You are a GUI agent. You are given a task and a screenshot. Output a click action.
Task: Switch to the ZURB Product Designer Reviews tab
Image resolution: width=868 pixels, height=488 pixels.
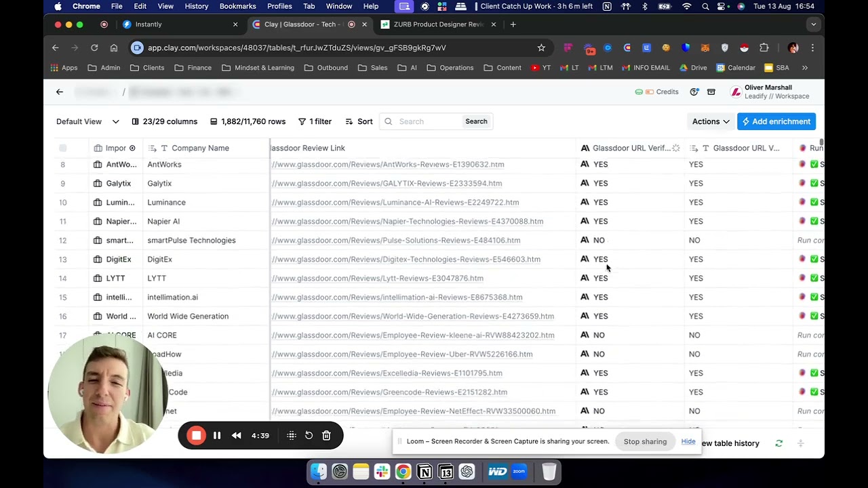coord(438,24)
